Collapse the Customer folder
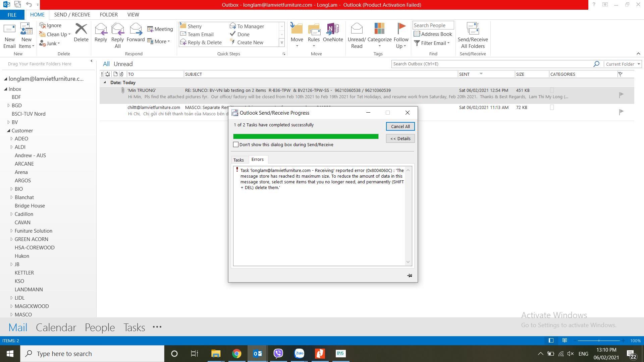This screenshot has height=362, width=644. [x=9, y=131]
